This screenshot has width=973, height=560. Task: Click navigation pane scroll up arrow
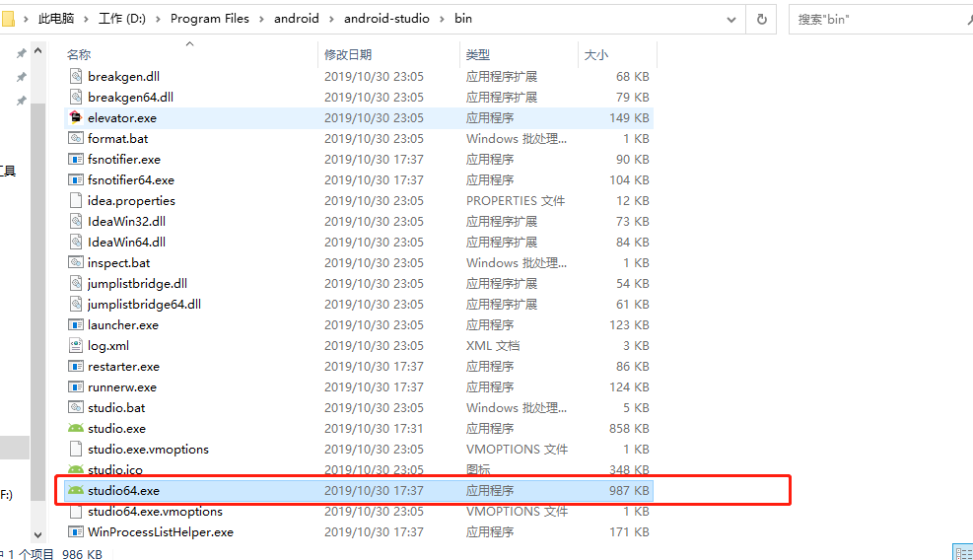coord(37,51)
